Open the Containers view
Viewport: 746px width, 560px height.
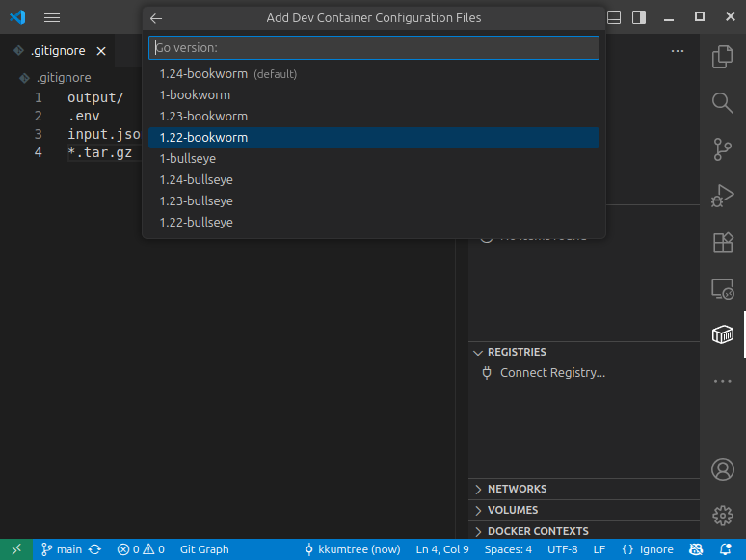(x=722, y=334)
